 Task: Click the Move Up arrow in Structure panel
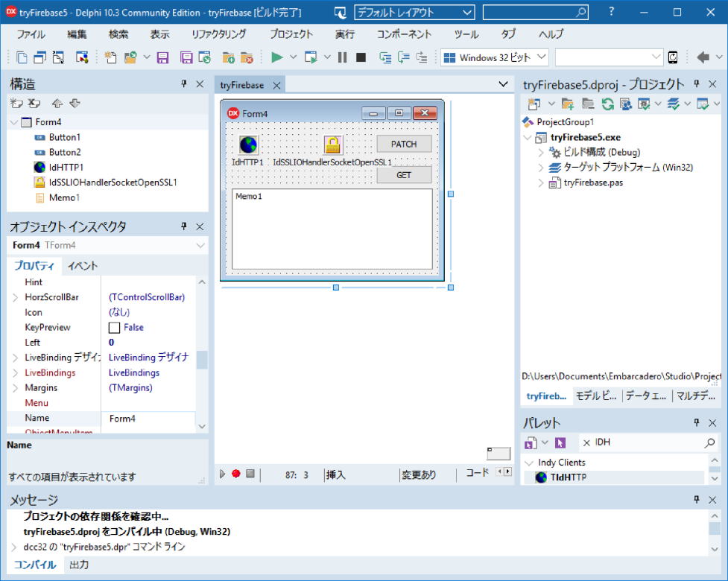pos(57,103)
